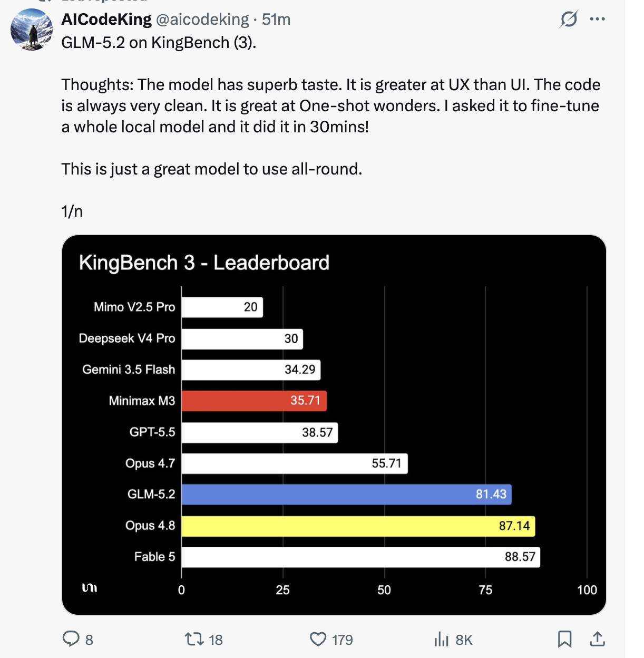
Task: Click the chart logo in corner
Action: (x=90, y=588)
